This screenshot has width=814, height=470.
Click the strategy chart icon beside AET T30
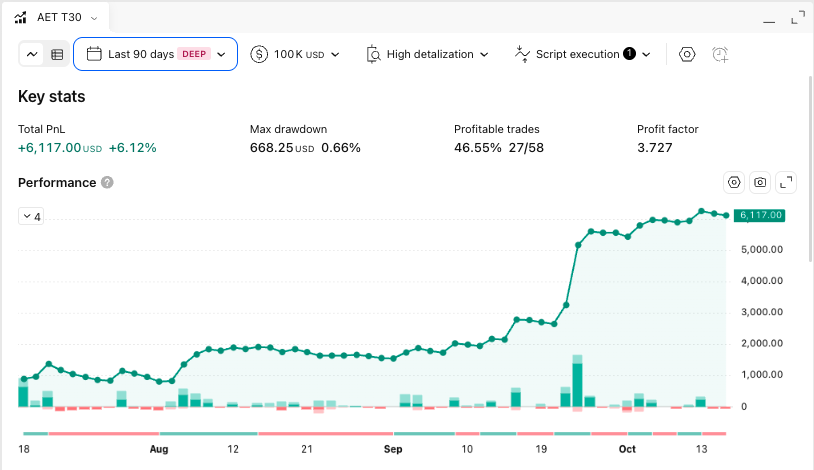(20, 18)
